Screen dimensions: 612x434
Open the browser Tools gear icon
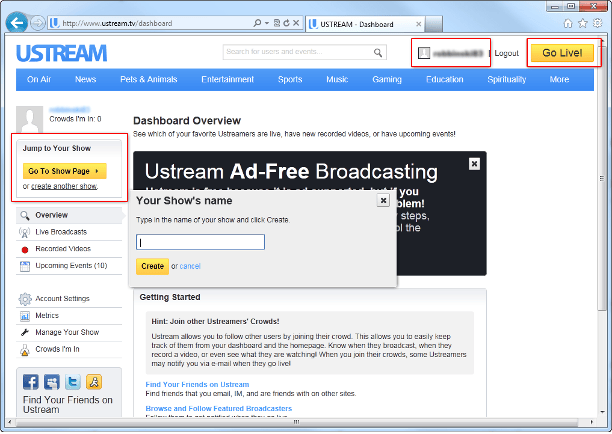click(x=598, y=23)
